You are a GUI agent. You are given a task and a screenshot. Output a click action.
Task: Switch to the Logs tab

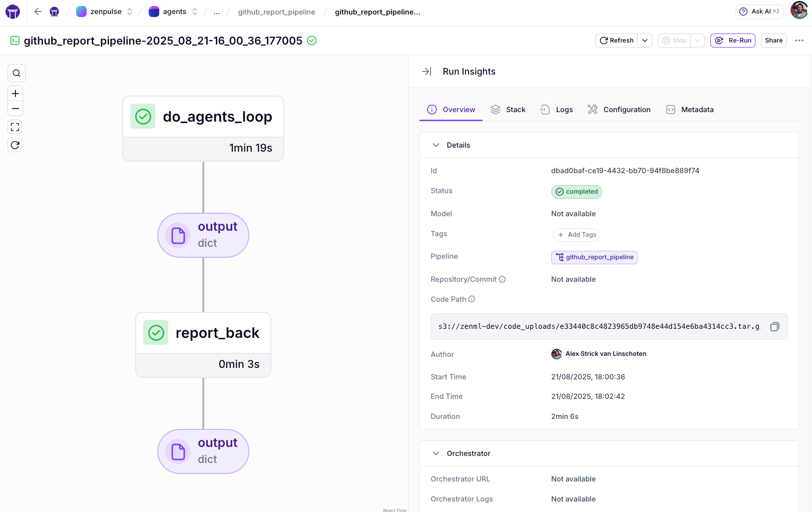pyautogui.click(x=557, y=110)
